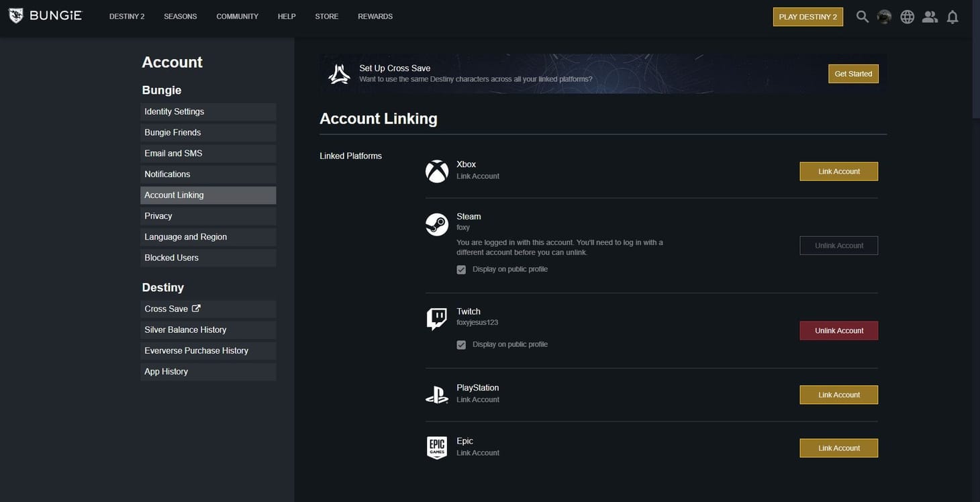Unlink the Twitch account foxyjesus123
Screen dimensions: 980x502
(839, 330)
